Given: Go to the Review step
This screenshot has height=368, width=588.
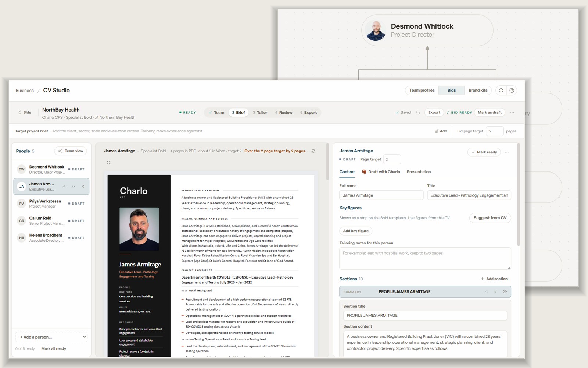Looking at the screenshot, I should coord(284,113).
